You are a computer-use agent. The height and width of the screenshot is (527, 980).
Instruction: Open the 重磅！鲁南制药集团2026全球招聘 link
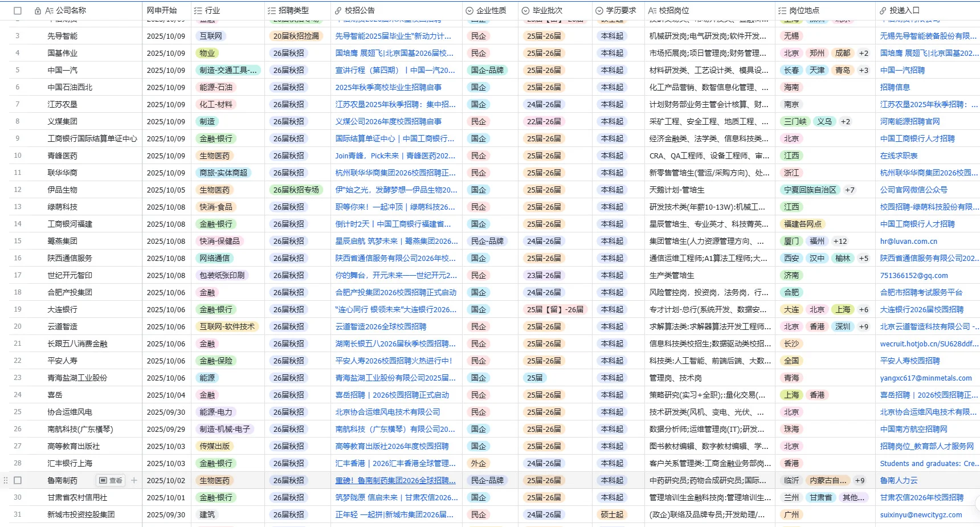pos(396,480)
